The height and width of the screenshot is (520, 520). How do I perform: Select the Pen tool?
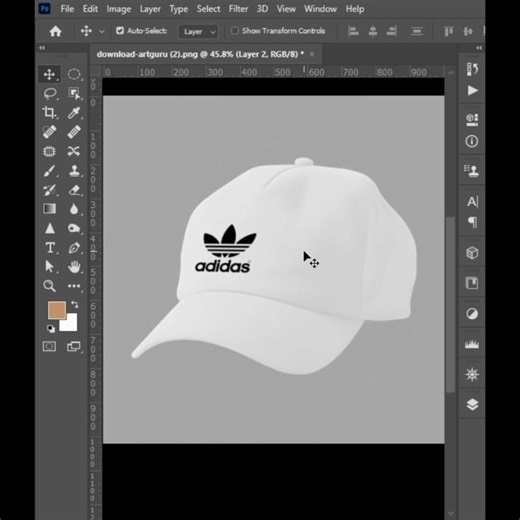point(74,248)
